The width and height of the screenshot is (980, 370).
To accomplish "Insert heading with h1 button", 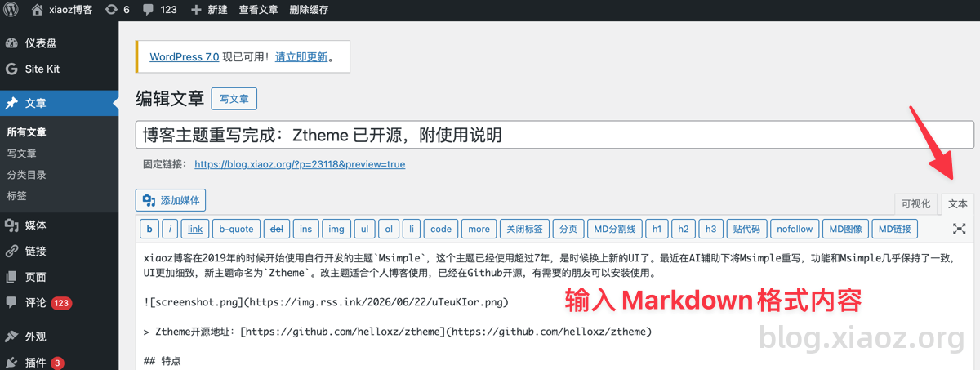I will pos(657,229).
